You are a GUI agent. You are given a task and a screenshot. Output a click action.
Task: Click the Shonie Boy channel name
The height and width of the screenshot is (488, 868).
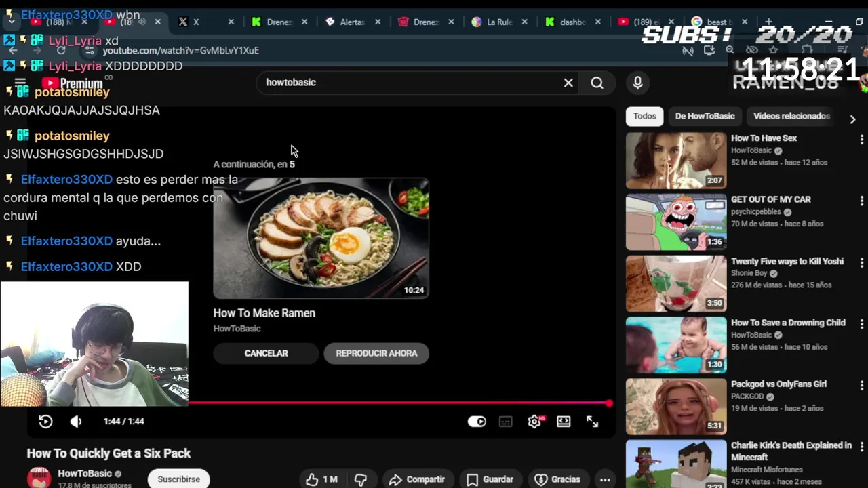tap(749, 273)
